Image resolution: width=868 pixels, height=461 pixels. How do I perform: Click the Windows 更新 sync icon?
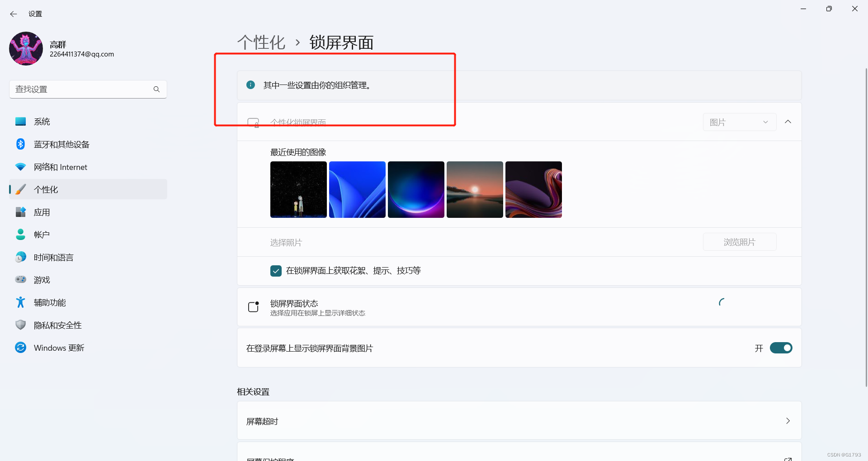(20, 348)
